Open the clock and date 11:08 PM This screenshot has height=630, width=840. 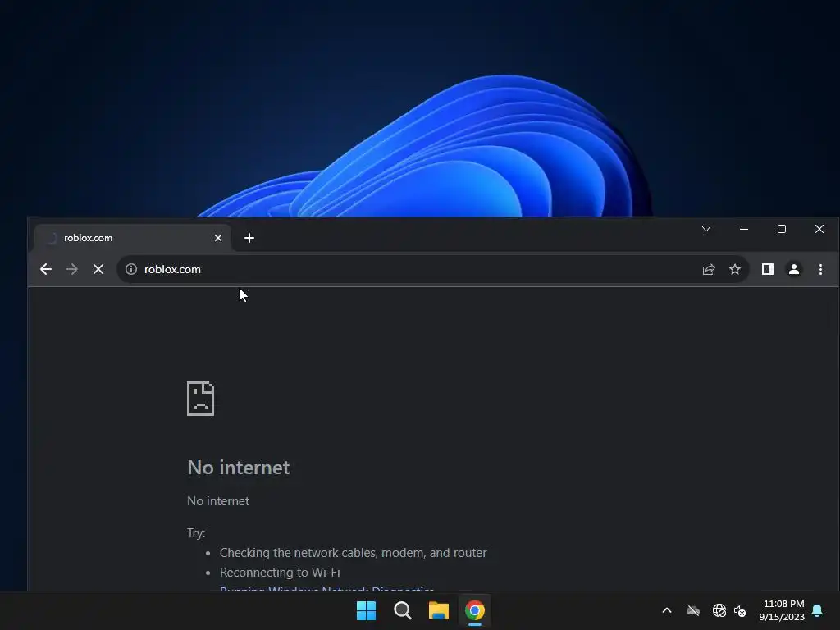point(782,610)
